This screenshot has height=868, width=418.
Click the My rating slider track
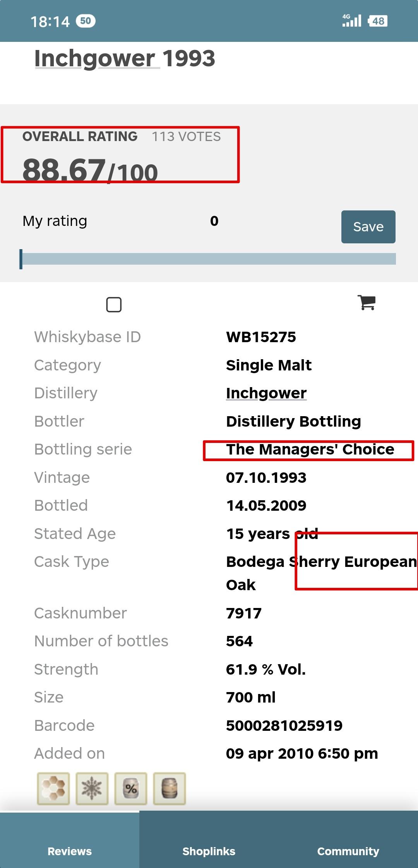209,259
